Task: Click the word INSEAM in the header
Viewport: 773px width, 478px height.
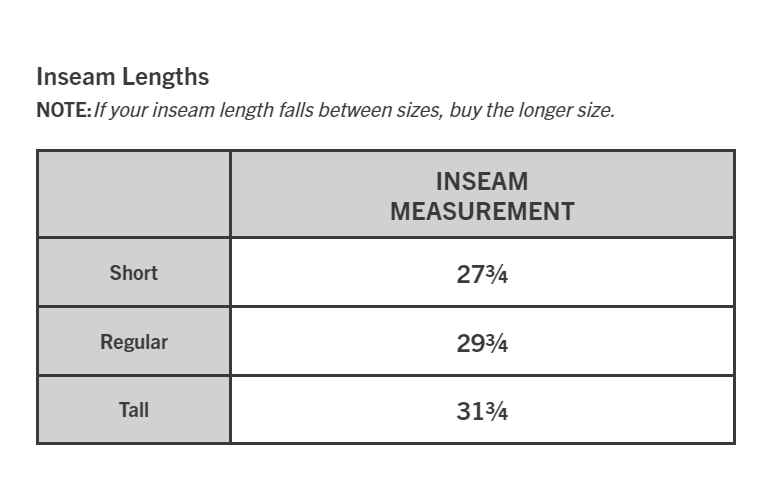Action: click(x=482, y=181)
